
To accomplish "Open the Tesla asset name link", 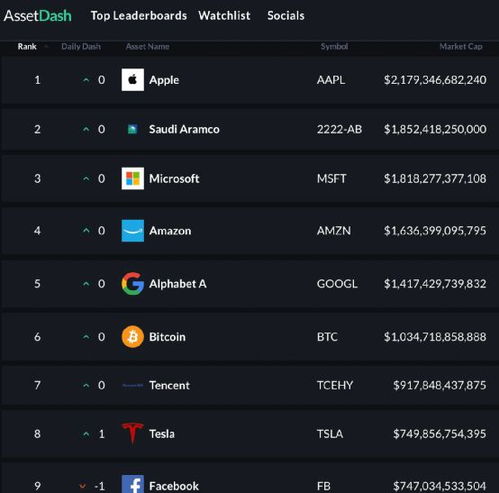I will point(162,434).
